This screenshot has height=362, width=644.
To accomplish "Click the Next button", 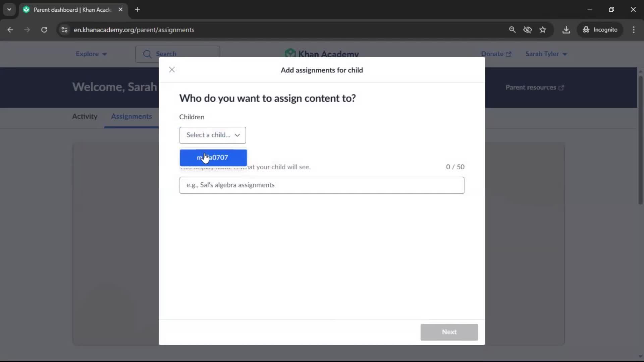I will pos(449,332).
